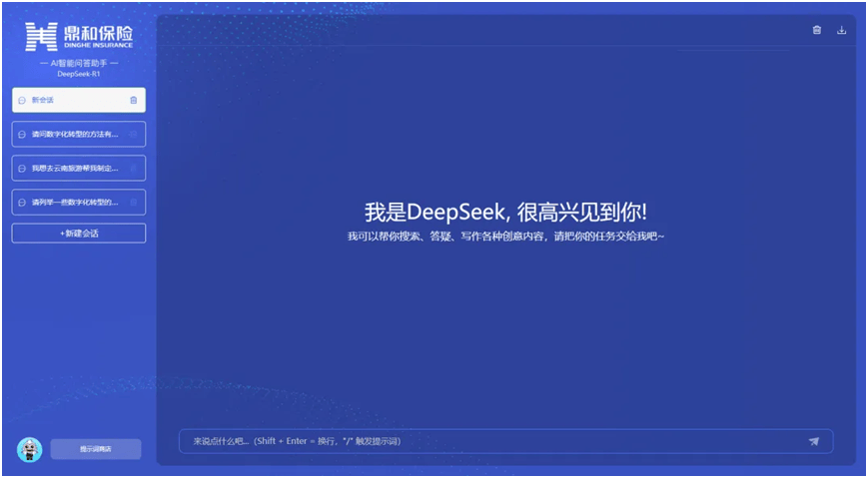This screenshot has width=868, height=478.
Task: Click the AI智能问答助手 subtitle text
Action: point(79,64)
